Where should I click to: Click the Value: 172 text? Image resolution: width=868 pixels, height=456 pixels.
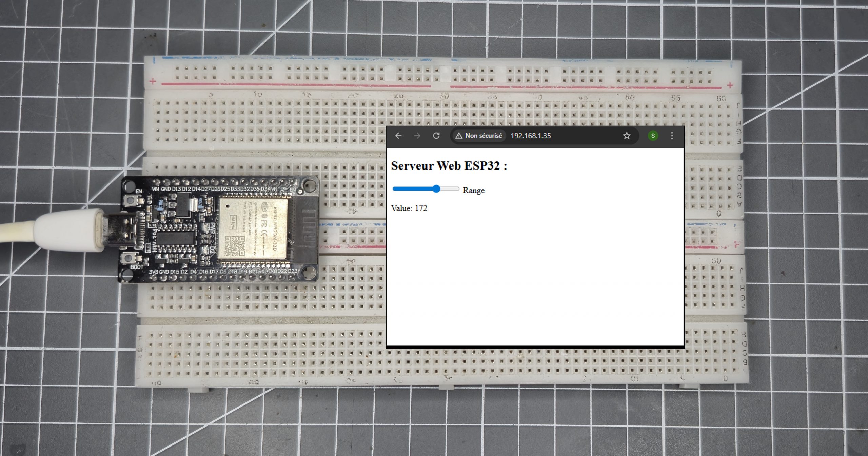[409, 208]
